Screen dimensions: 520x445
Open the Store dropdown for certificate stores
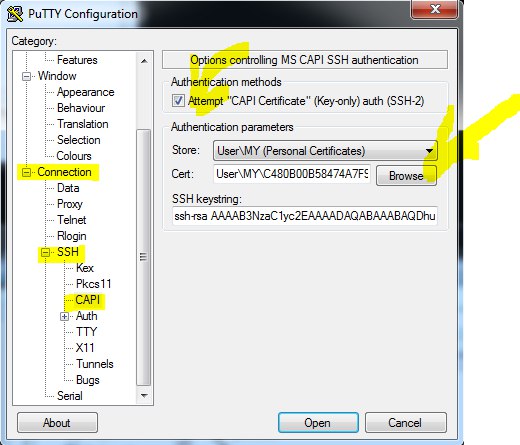coord(325,151)
